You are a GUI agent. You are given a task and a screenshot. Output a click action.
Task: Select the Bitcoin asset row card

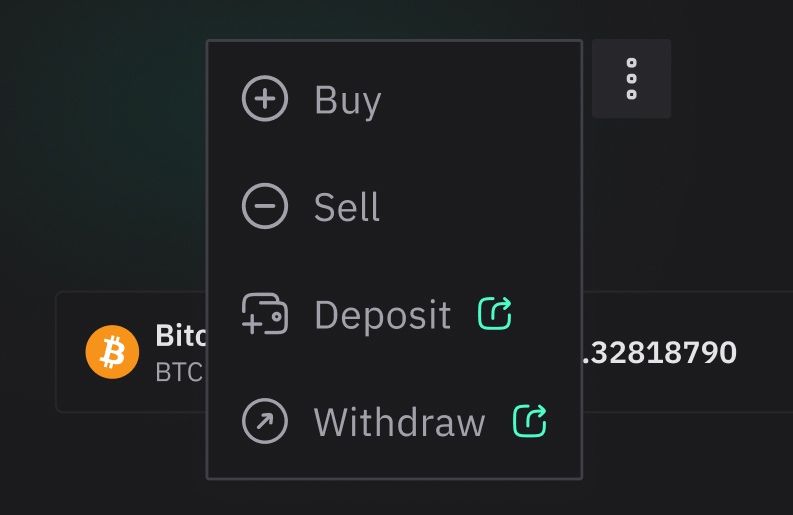pyautogui.click(x=424, y=352)
